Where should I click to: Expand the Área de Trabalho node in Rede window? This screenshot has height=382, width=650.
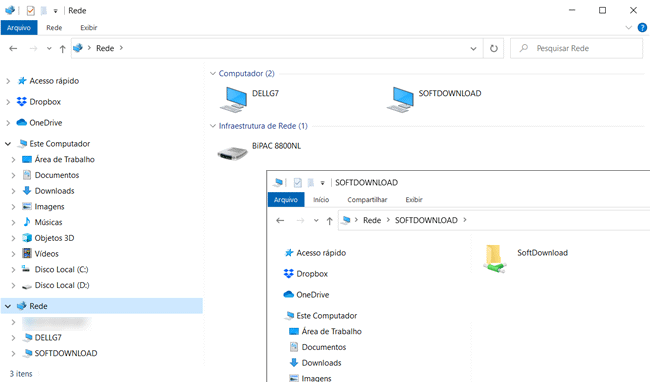coord(13,160)
